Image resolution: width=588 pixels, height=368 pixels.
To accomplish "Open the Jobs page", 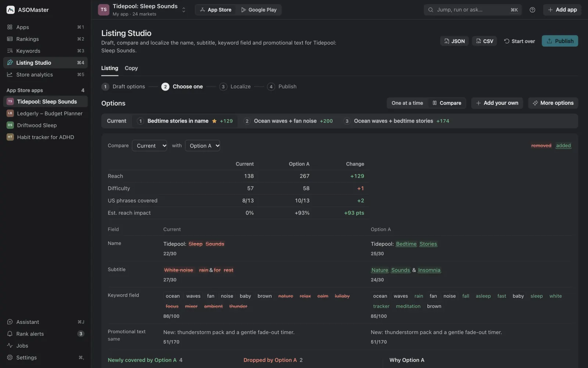I will click(46, 346).
